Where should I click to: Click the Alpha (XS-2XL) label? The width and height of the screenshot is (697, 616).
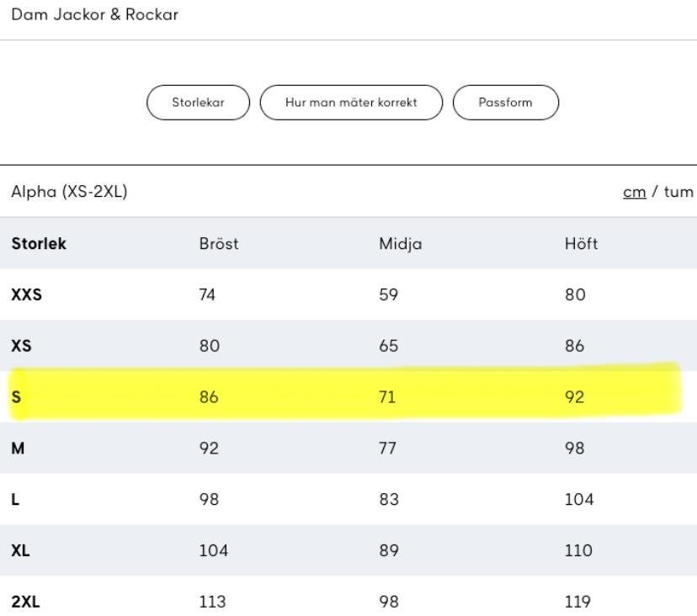pos(69,192)
